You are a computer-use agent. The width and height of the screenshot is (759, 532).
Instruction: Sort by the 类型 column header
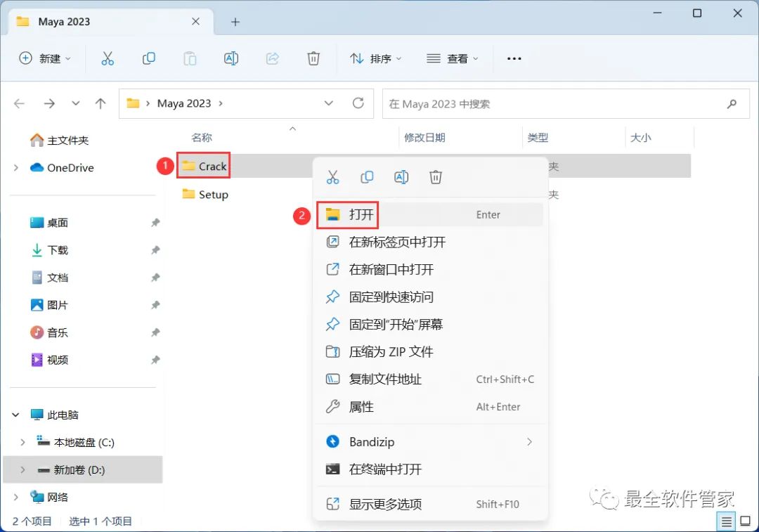[x=538, y=138]
